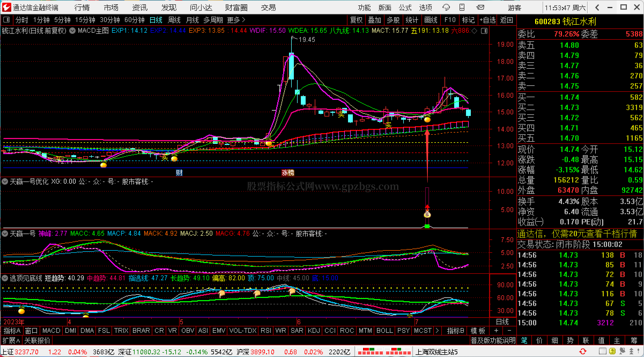
Task: Select the KDJ indicator tab
Action: (x=314, y=331)
